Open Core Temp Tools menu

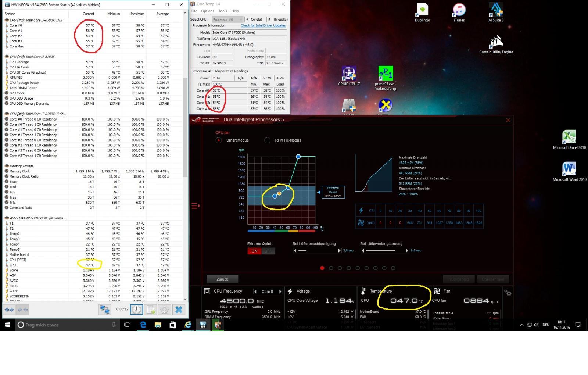pyautogui.click(x=223, y=11)
